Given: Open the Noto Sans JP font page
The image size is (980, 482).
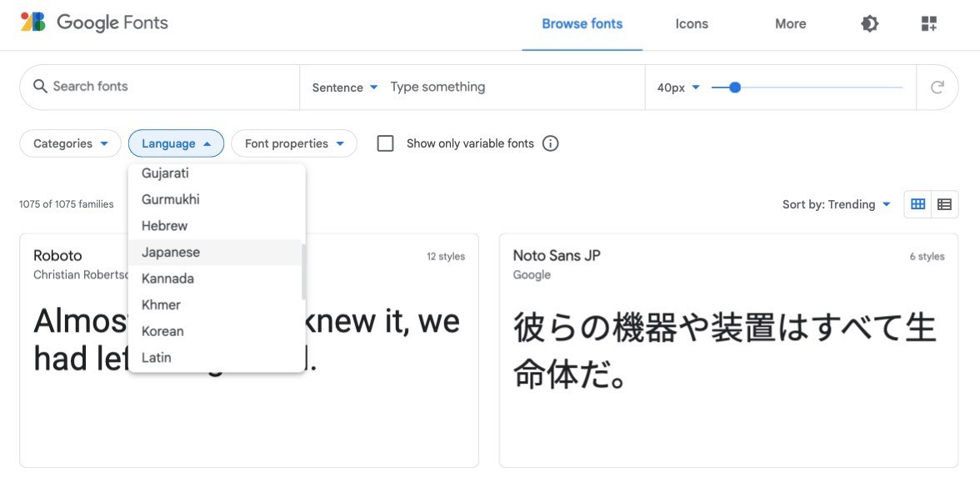Looking at the screenshot, I should (x=556, y=255).
